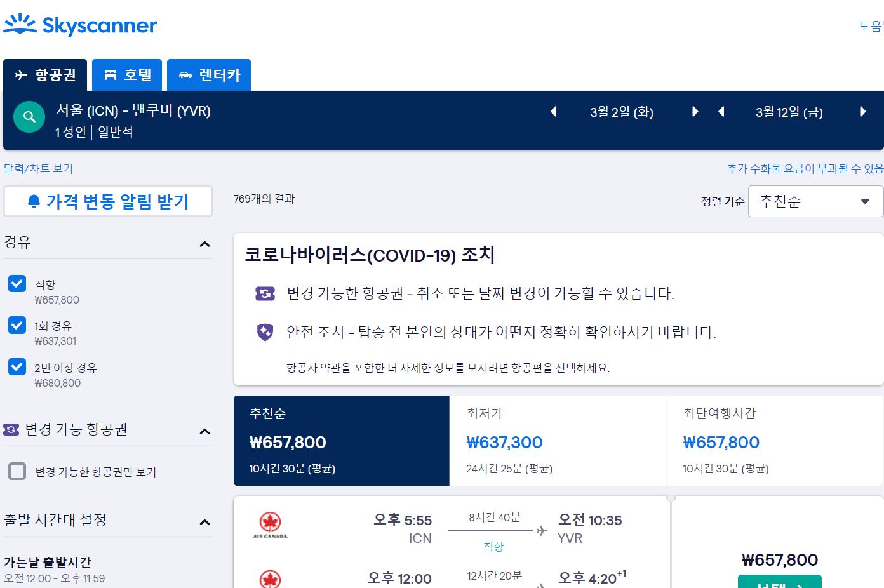884x588 pixels.
Task: Collapse the 경유 stops filter section
Action: pyautogui.click(x=204, y=244)
